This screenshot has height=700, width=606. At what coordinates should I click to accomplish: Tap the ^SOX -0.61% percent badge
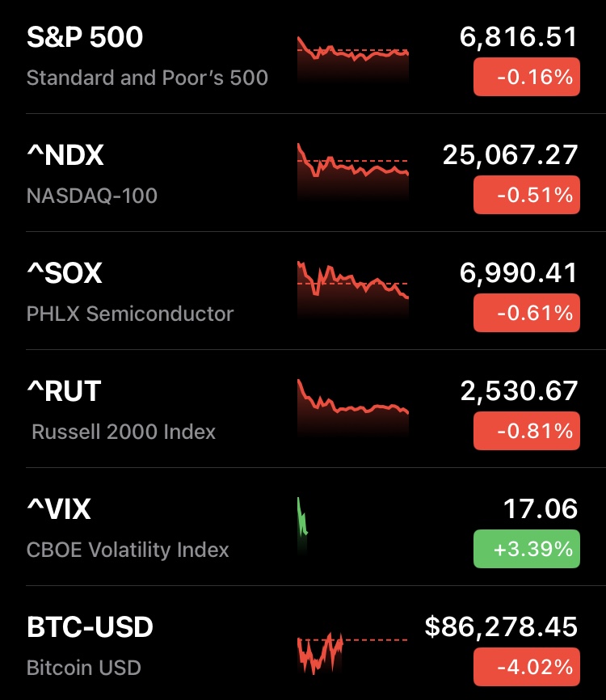526,313
